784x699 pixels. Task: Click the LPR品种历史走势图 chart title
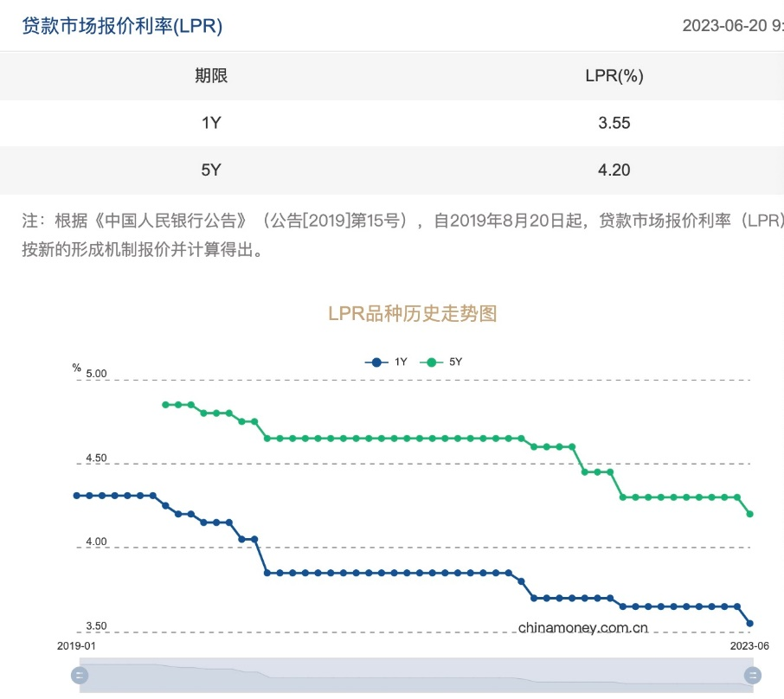coord(413,313)
